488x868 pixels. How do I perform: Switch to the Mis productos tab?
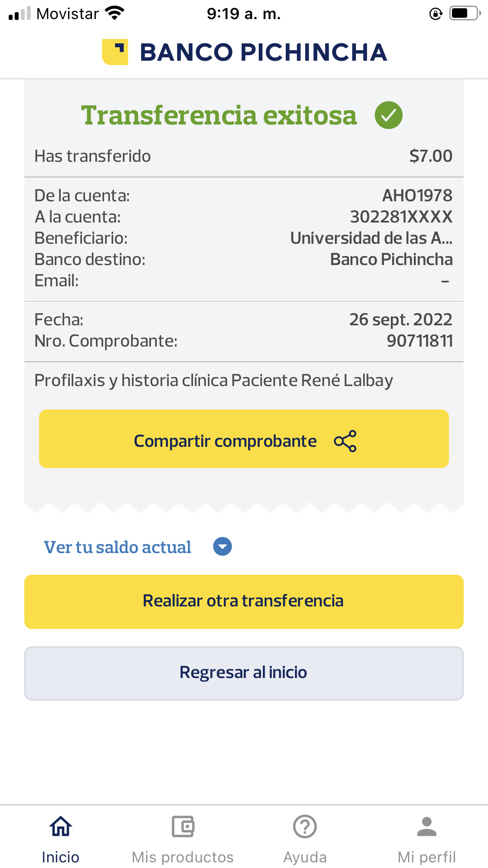tap(183, 857)
